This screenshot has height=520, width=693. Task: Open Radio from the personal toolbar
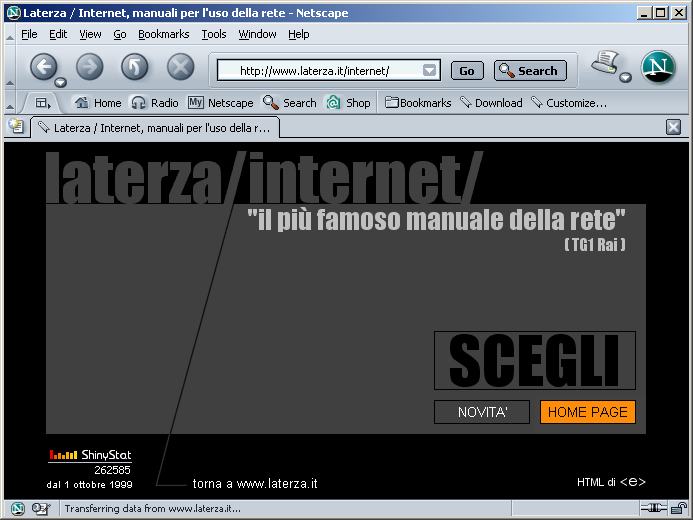pyautogui.click(x=155, y=103)
